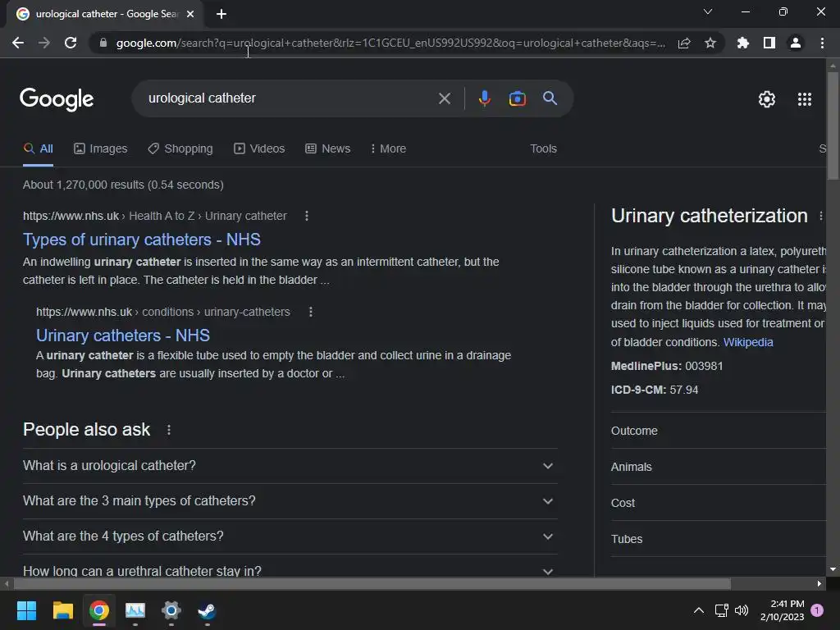
Task: Open search Tools options
Action: click(543, 148)
